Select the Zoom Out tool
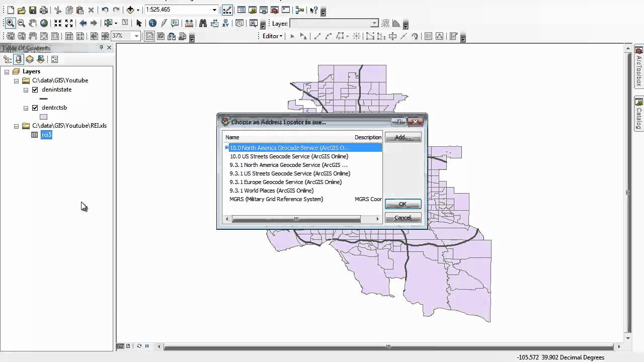Screen dimensions: 644x362 click(21, 23)
